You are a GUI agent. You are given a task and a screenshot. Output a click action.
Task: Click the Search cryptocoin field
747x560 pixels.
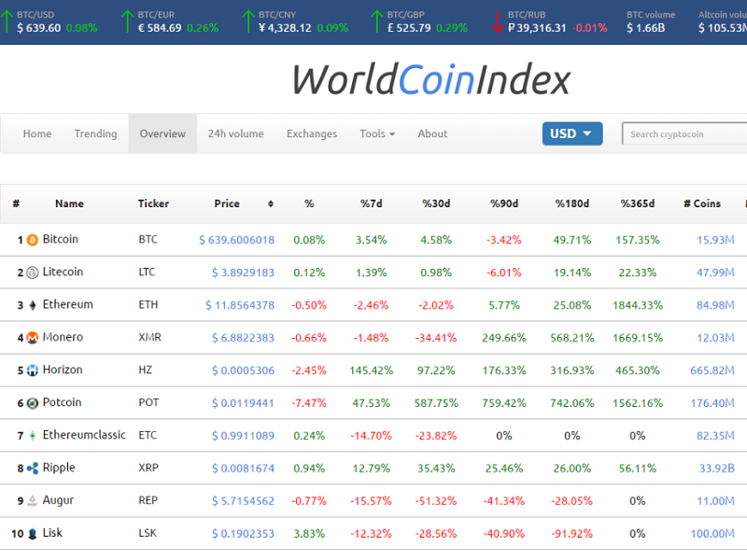(x=684, y=133)
